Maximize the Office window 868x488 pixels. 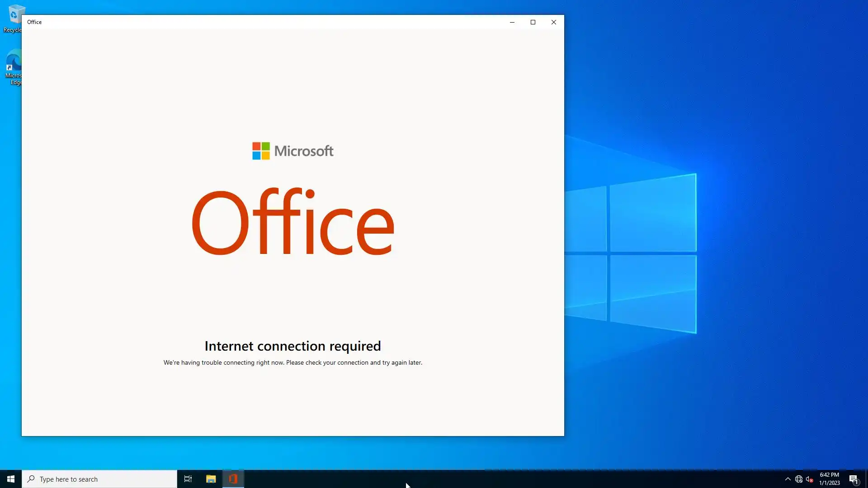click(x=533, y=22)
